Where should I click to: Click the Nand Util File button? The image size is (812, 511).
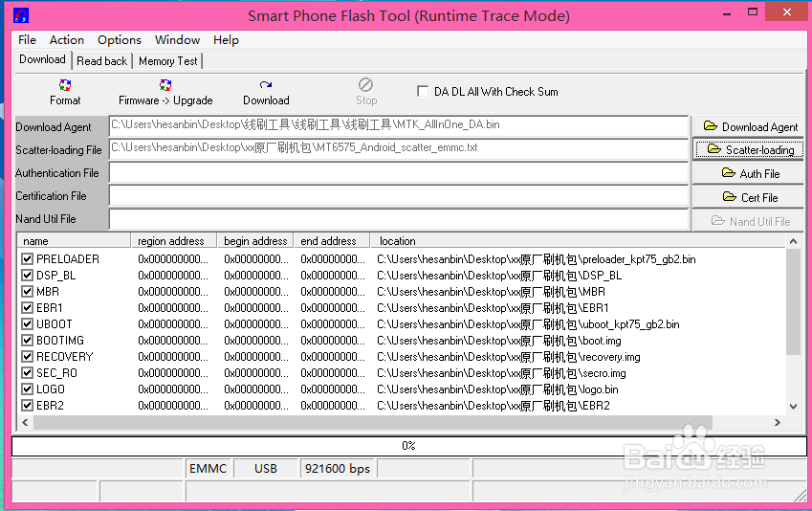click(748, 221)
